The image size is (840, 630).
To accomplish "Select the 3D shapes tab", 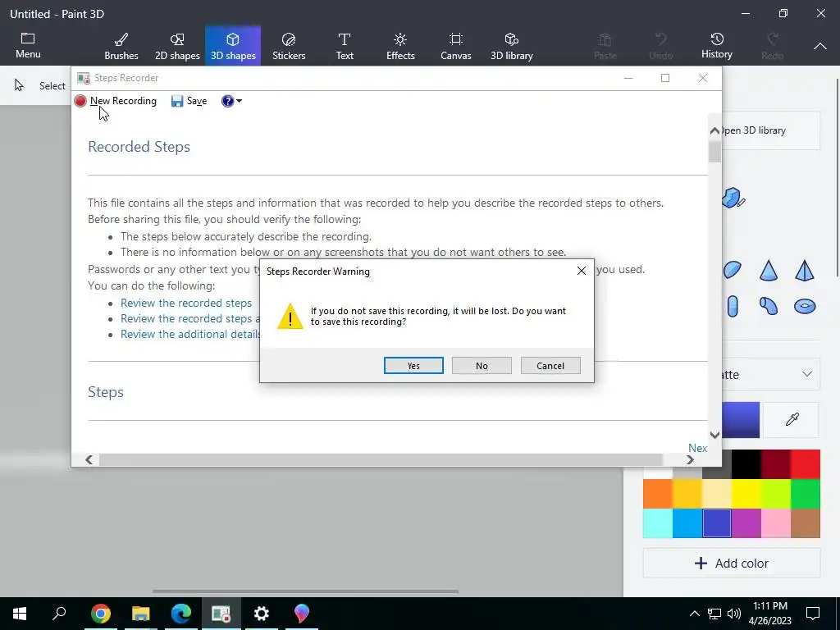I will 233,46.
